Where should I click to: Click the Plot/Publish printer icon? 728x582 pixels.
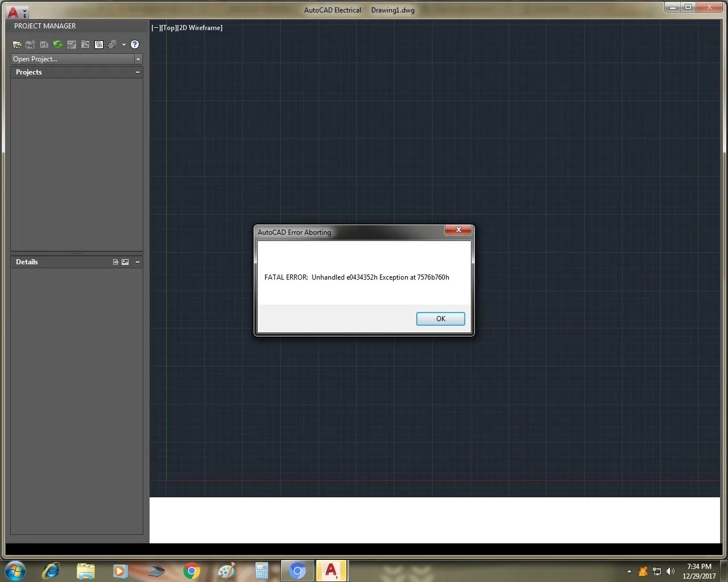[112, 44]
